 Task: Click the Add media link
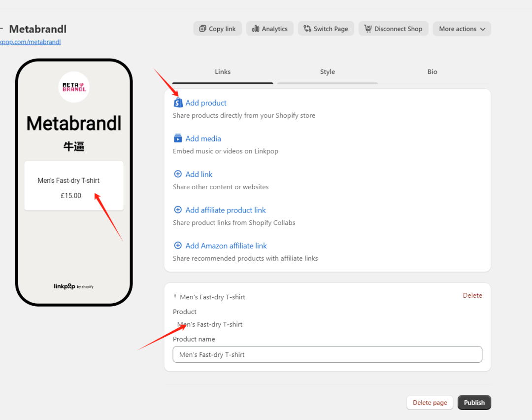203,139
